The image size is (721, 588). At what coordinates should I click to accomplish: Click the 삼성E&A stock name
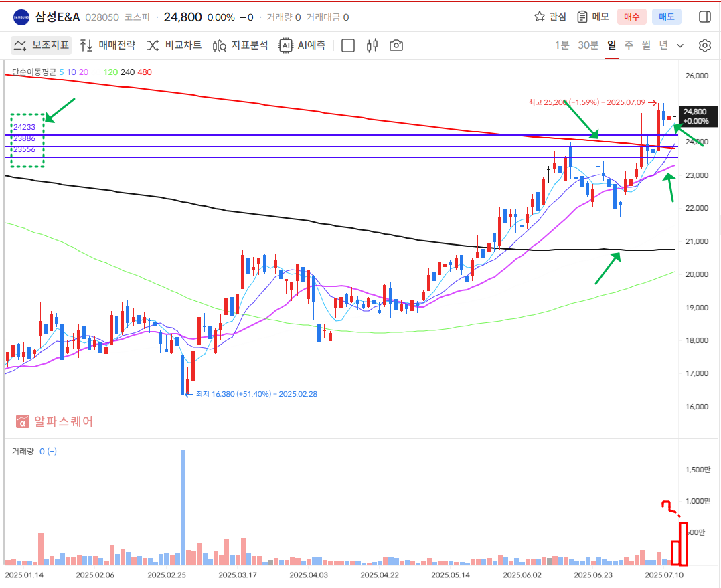click(x=58, y=17)
